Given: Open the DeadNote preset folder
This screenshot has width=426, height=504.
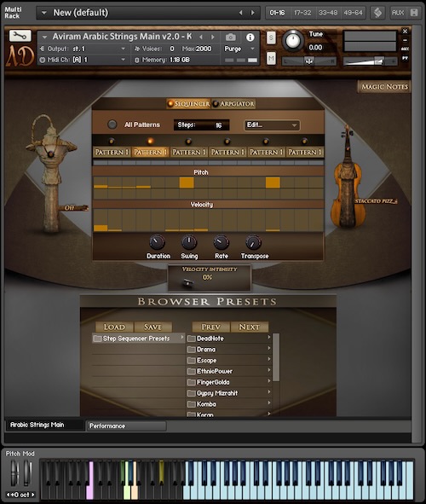Looking at the screenshot, I should pyautogui.click(x=229, y=339).
